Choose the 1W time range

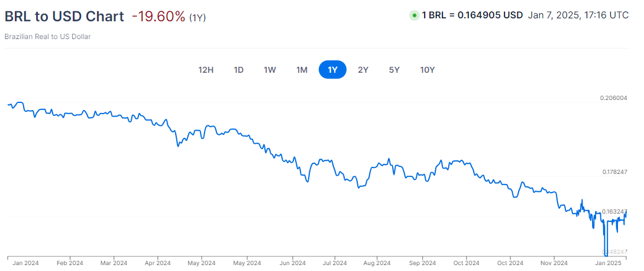270,70
